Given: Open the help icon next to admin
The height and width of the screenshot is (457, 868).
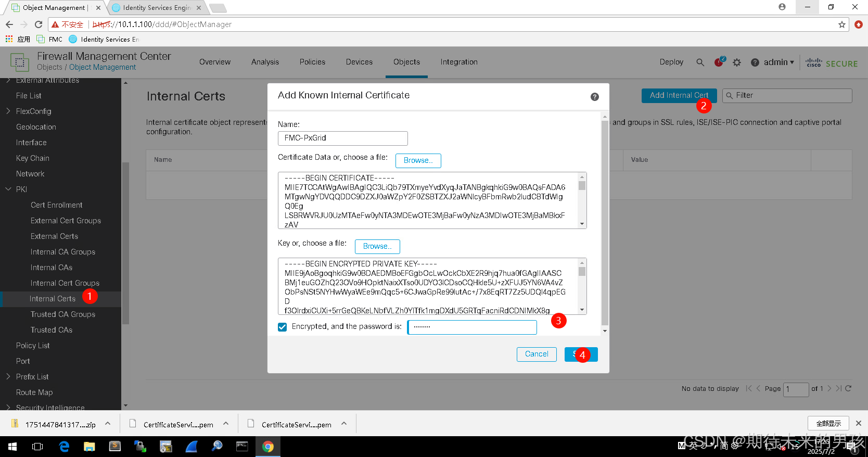Looking at the screenshot, I should coord(755,62).
